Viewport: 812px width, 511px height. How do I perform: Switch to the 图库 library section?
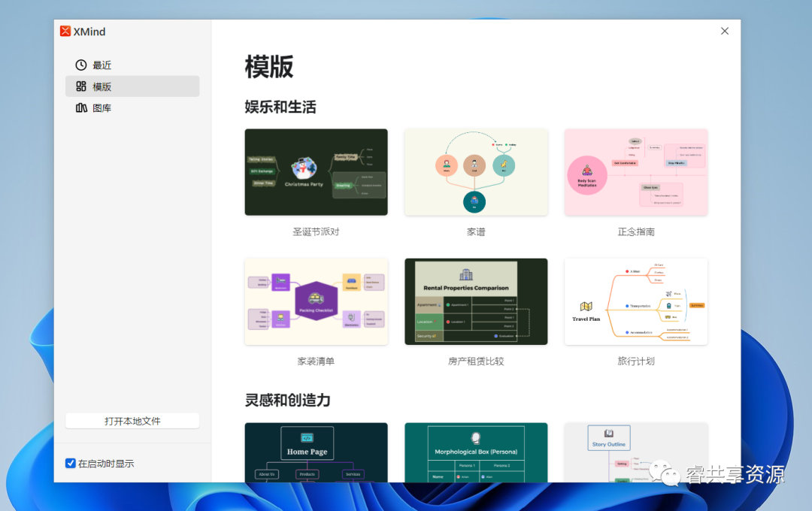pyautogui.click(x=132, y=107)
